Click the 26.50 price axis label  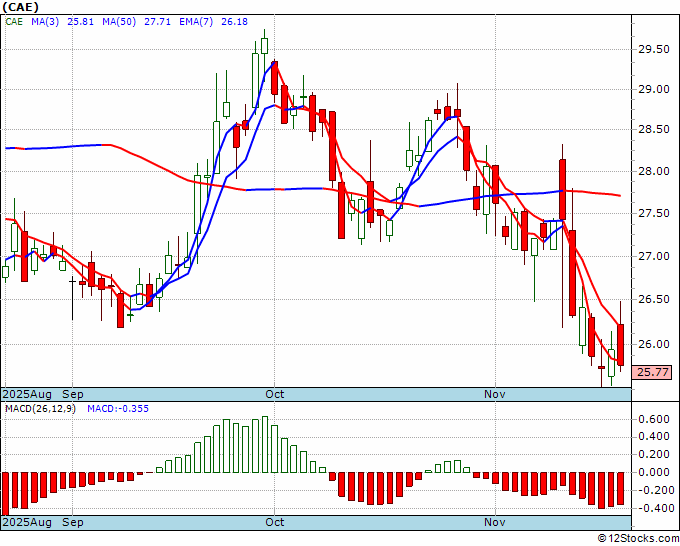(654, 300)
